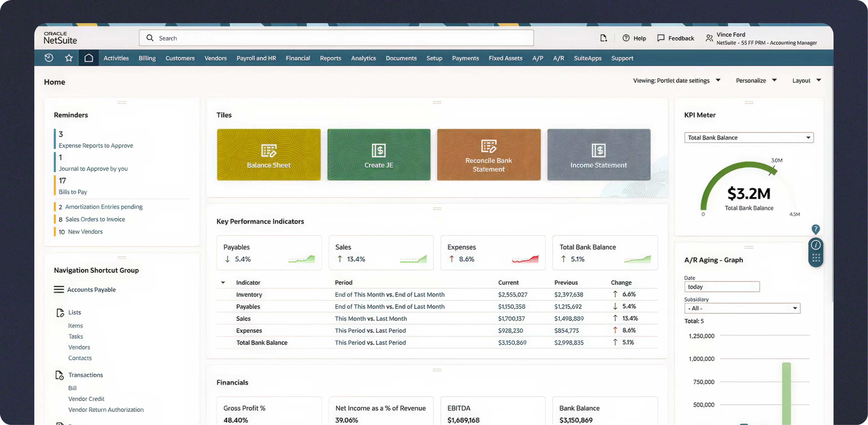Open the Help question-mark icon
The width and height of the screenshot is (868, 425).
pos(626,38)
